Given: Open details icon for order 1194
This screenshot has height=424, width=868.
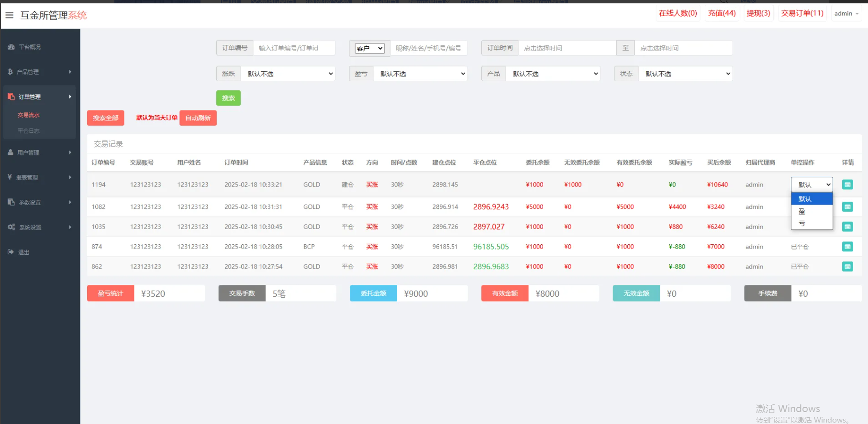Looking at the screenshot, I should click(847, 185).
